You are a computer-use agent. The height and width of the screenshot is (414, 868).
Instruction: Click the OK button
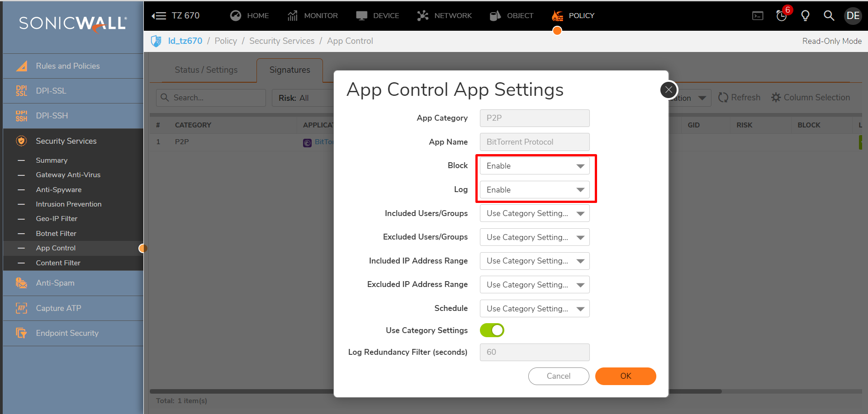point(626,376)
